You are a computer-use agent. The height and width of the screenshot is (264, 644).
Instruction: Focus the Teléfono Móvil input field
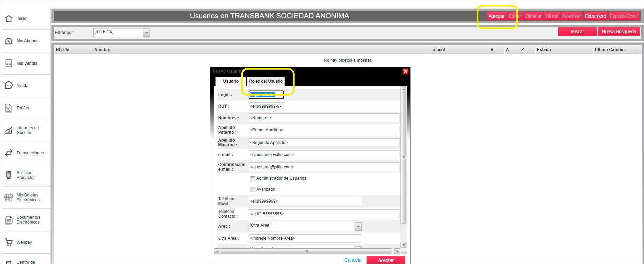coord(305,201)
